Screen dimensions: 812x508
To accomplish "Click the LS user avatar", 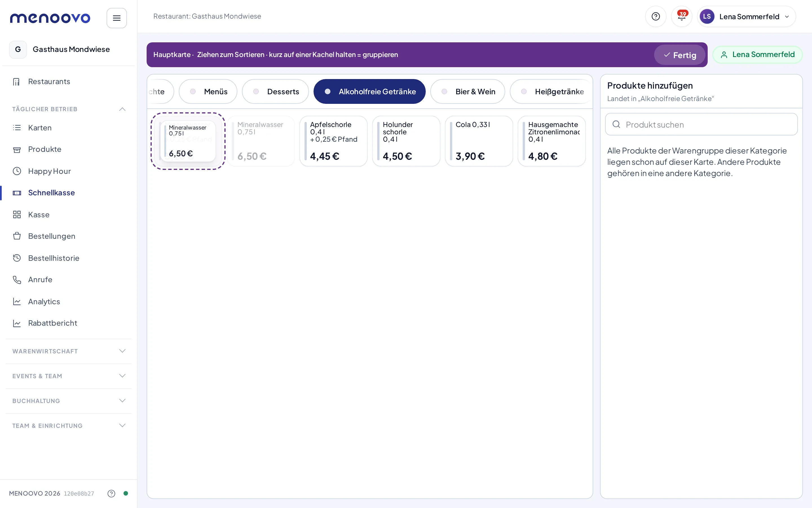I will pyautogui.click(x=707, y=16).
